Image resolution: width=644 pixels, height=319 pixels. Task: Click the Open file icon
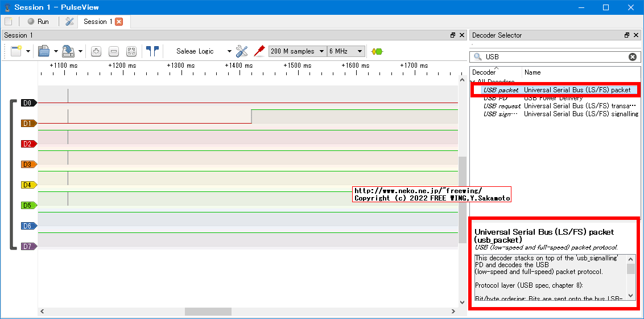click(44, 51)
